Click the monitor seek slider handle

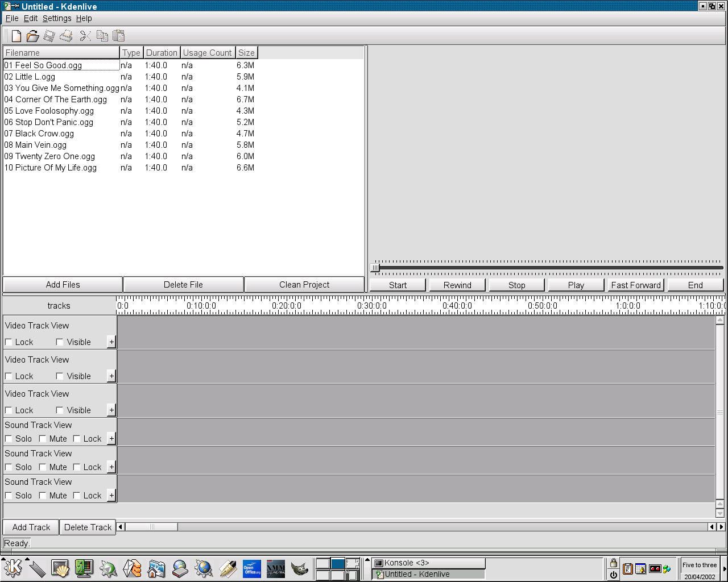(x=375, y=268)
